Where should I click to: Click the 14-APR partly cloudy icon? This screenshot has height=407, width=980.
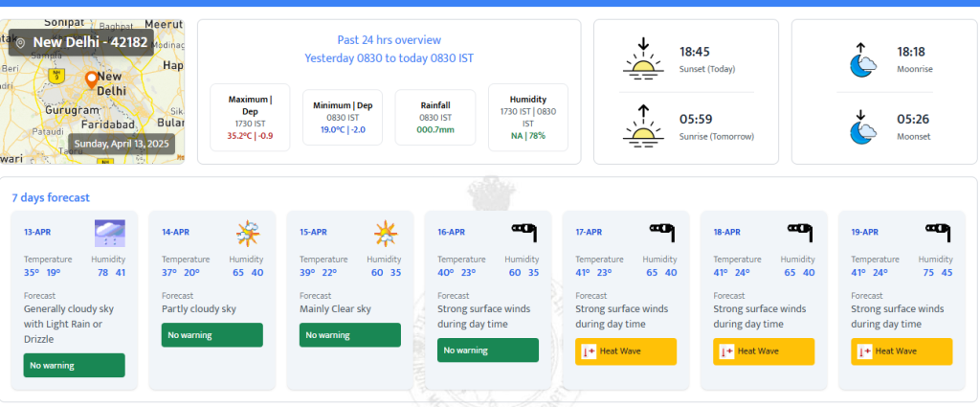tap(248, 233)
